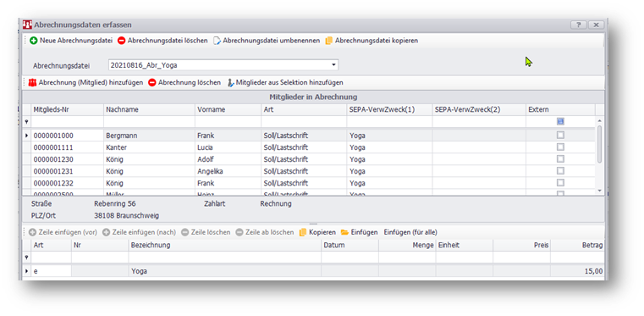Image resolution: width=644 pixels, height=316 pixels.
Task: Click the Extern filter row selector
Action: (x=560, y=121)
